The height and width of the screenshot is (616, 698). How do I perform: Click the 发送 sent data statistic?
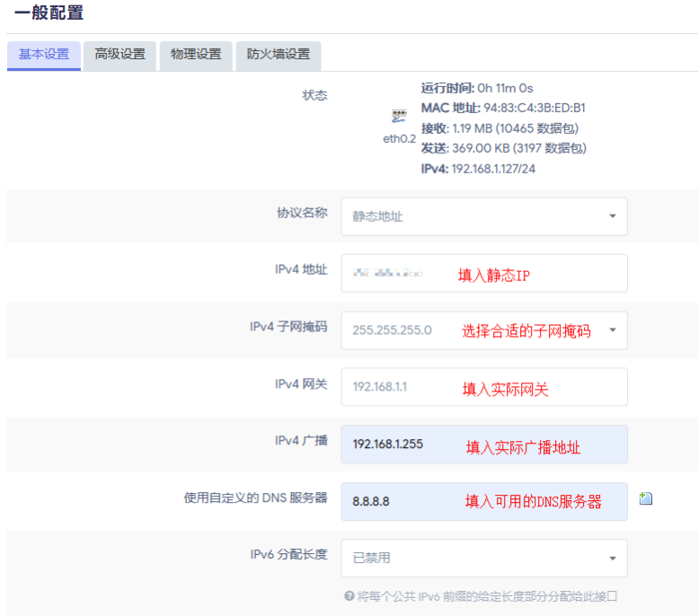point(503,148)
